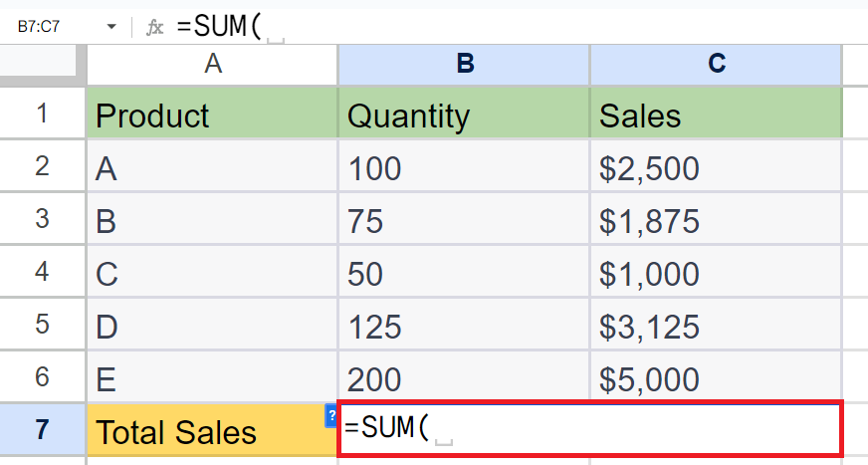The image size is (868, 465).
Task: Open the formula help question-mark badge
Action: coord(331,416)
